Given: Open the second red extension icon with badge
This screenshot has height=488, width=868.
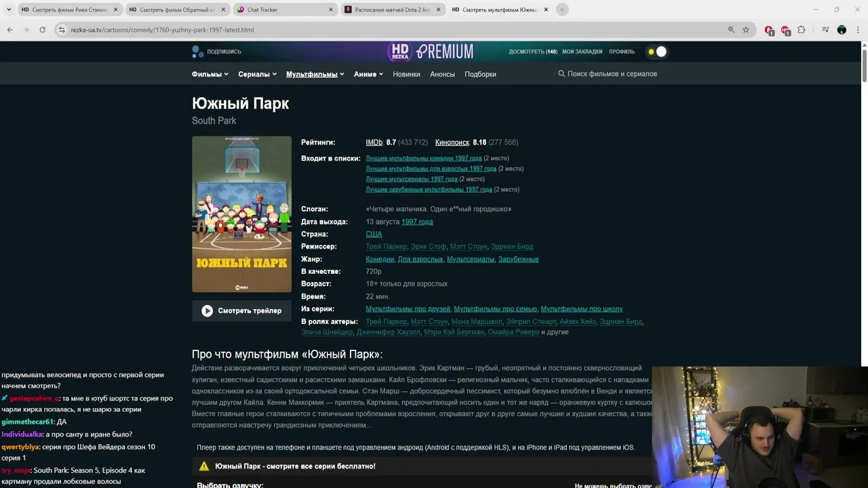Looking at the screenshot, I should click(x=785, y=30).
